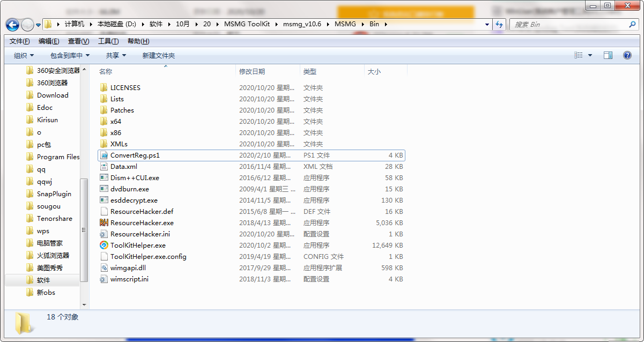Click the sidebar vertical scrollbar thumb
Viewport: 644px width, 342px height.
pos(84,229)
